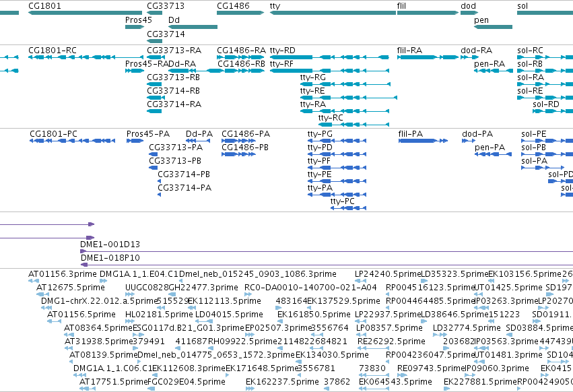Click transcript sol-RD label
The image size is (573, 392).
point(545,104)
